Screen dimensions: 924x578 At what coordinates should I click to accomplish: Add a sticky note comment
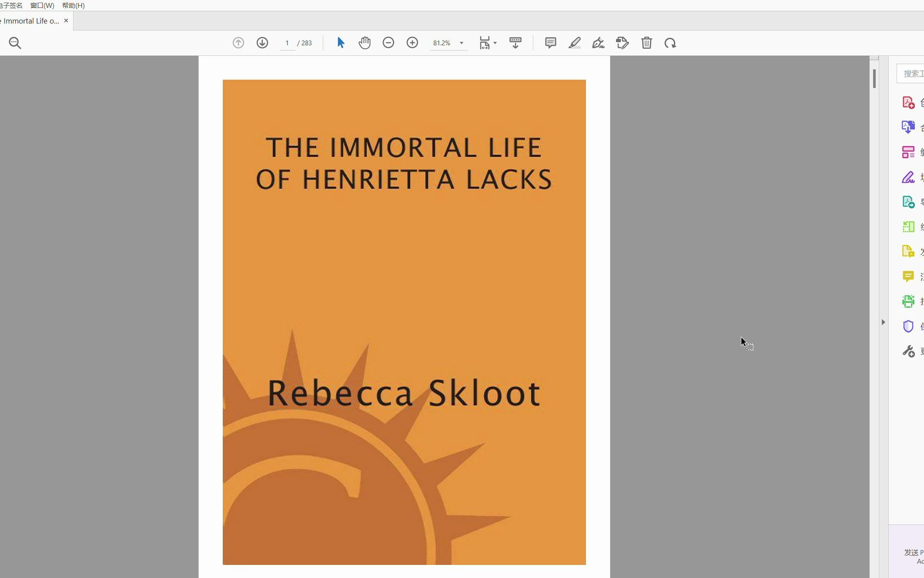tap(551, 43)
